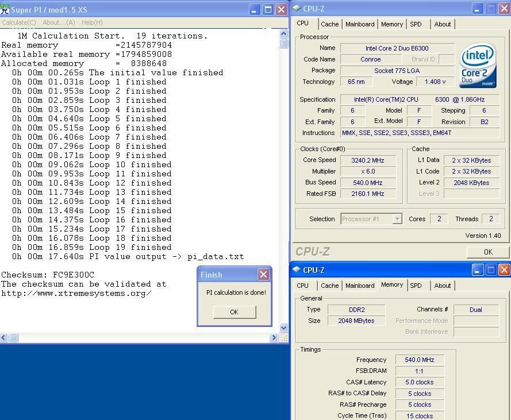
Task: Click the Checksum: FC9E300C line
Action: tap(48, 275)
